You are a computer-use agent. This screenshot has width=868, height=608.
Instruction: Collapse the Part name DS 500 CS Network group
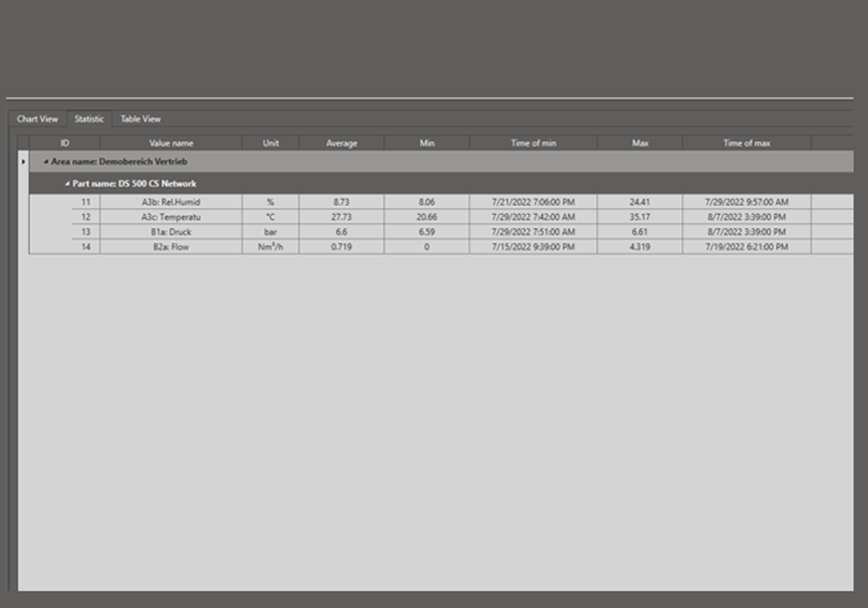[68, 184]
